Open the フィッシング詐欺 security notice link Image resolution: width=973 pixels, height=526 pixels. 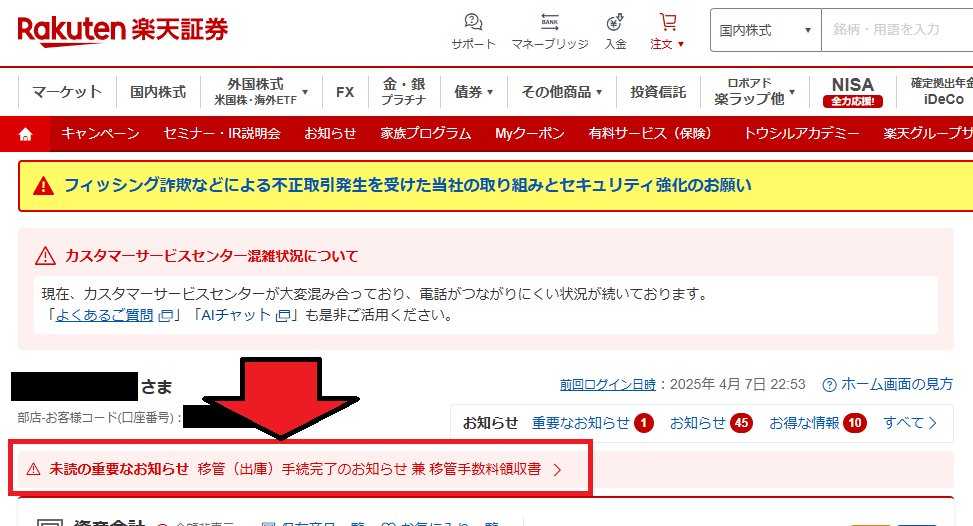(x=408, y=185)
